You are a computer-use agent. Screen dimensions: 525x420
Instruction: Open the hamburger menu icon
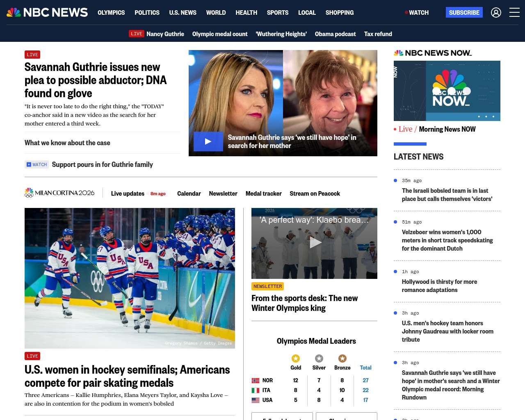point(514,13)
